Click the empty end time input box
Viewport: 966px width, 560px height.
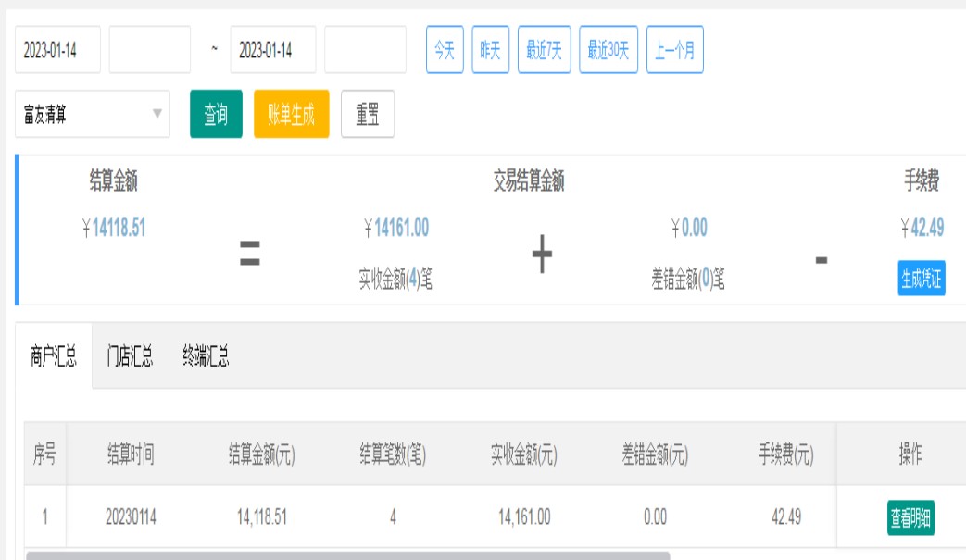click(365, 50)
